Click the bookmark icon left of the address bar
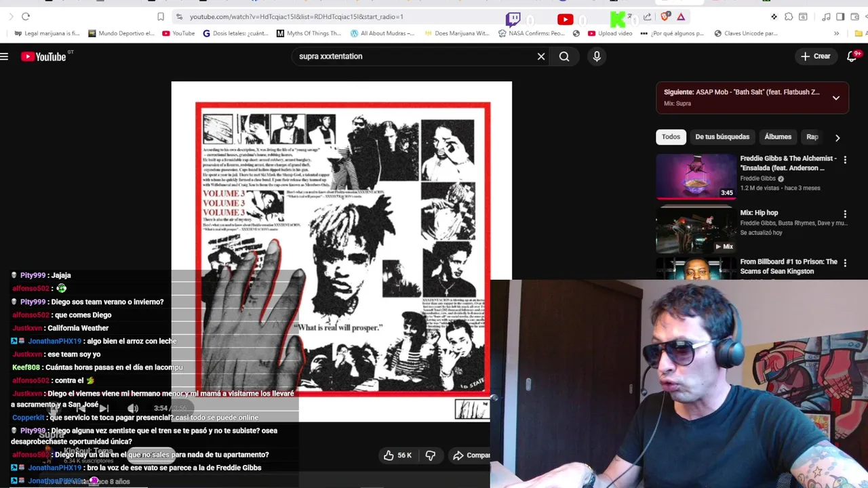The width and height of the screenshot is (868, 488). click(x=161, y=16)
